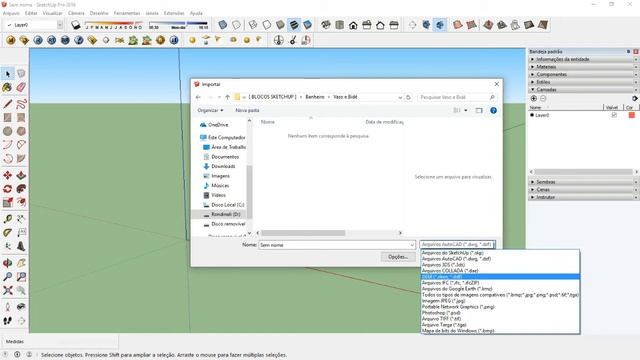
Task: Choose the Move tool
Action: coord(8,176)
